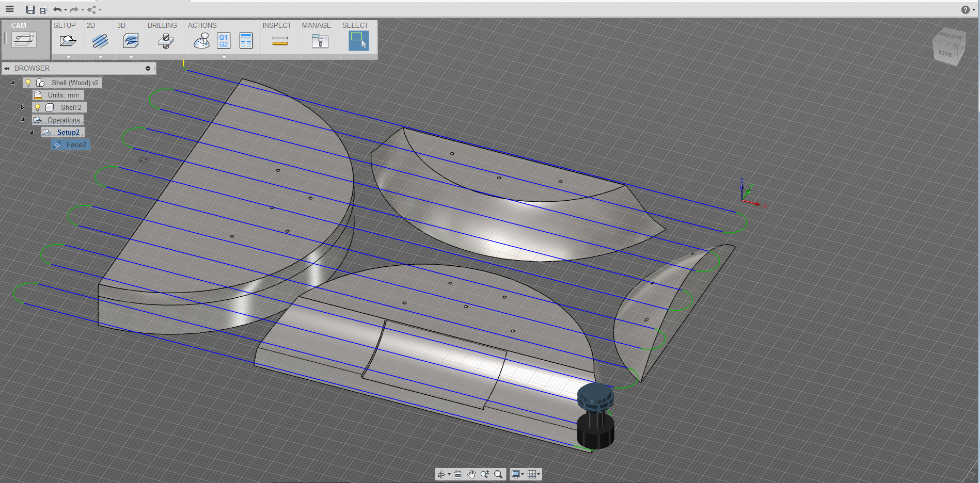Open the SETUP menu label

[x=65, y=25]
